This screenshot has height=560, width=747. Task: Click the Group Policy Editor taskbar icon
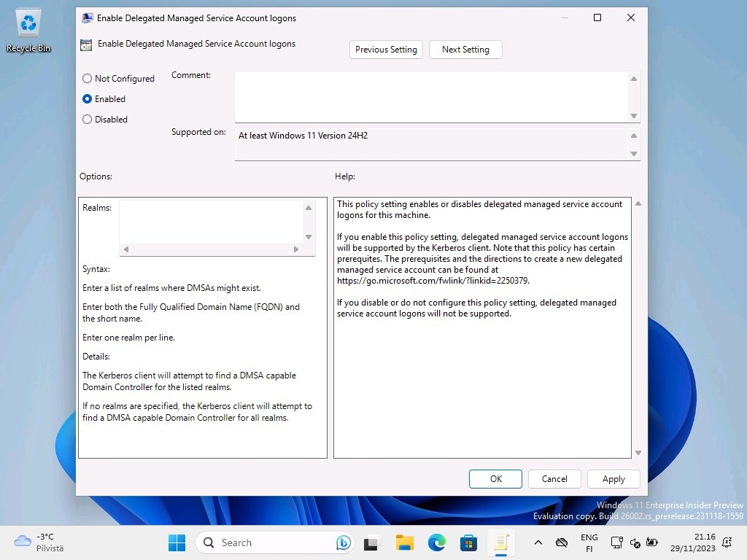tap(500, 542)
